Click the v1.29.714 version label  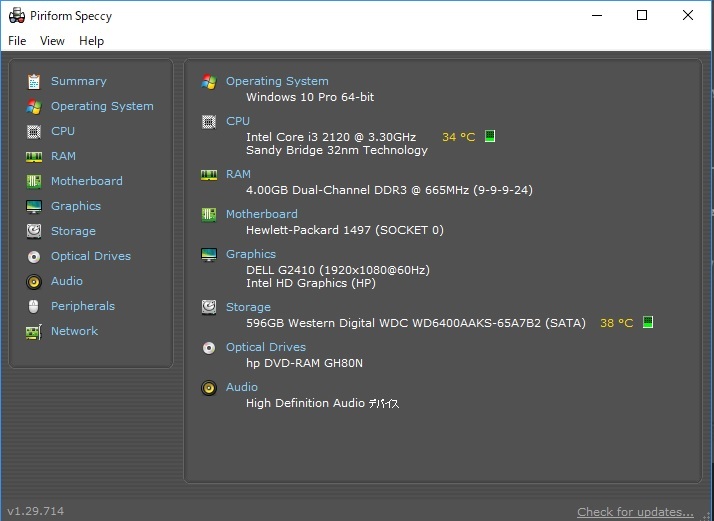[x=36, y=511]
